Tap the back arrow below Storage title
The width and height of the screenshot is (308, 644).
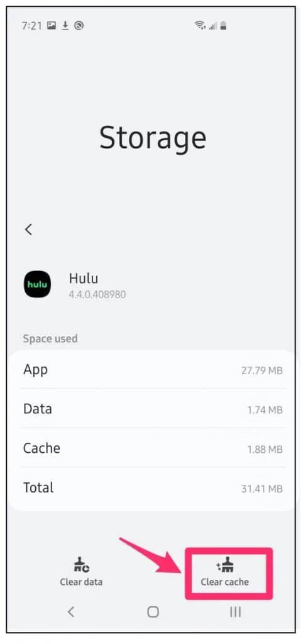click(x=28, y=230)
